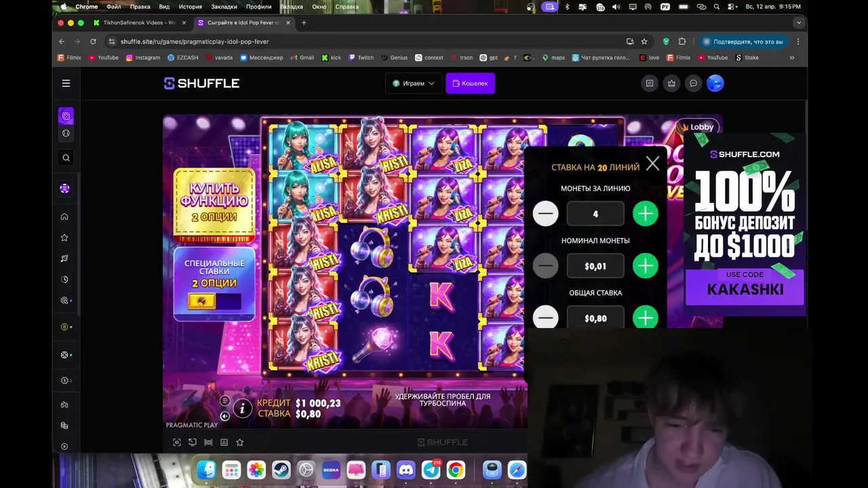Screen dimensions: 868x488
Task: Open the chat bubble icon in header
Action: point(693,83)
